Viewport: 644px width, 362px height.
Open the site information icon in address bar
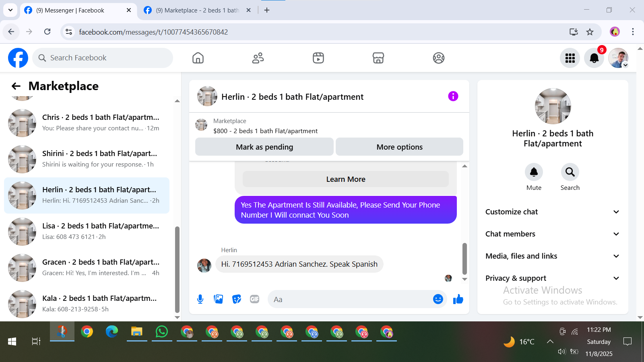point(69,32)
